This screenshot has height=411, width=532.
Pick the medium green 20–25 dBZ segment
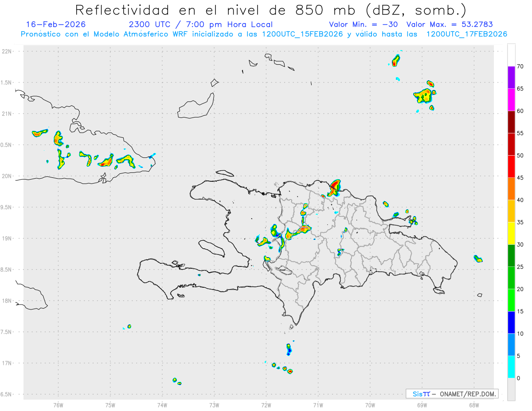coord(511,278)
